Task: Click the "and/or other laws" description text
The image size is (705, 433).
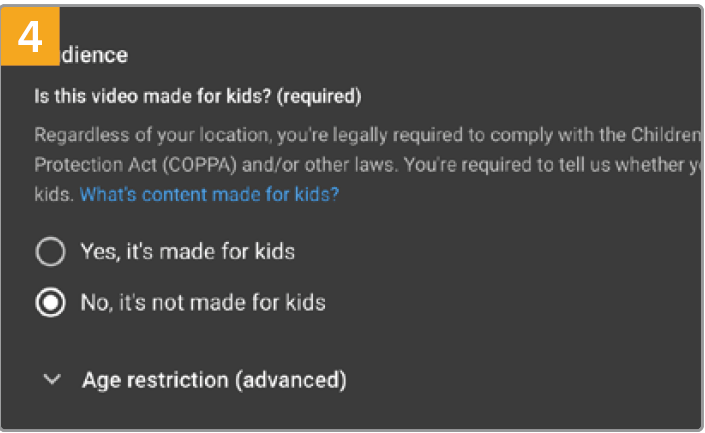Action: tap(291, 164)
